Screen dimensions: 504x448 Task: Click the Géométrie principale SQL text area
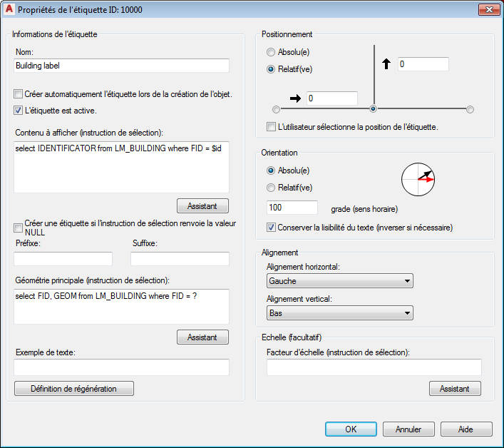point(121,307)
